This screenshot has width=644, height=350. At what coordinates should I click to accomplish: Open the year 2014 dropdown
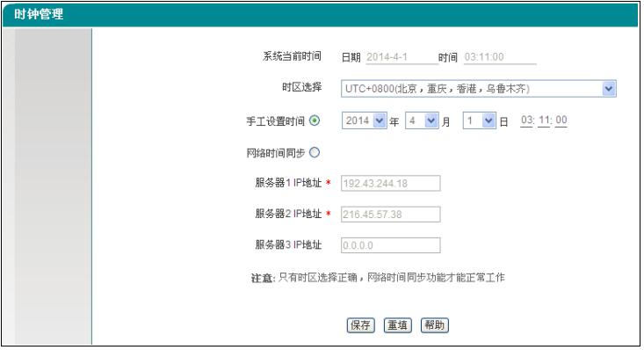pos(365,120)
